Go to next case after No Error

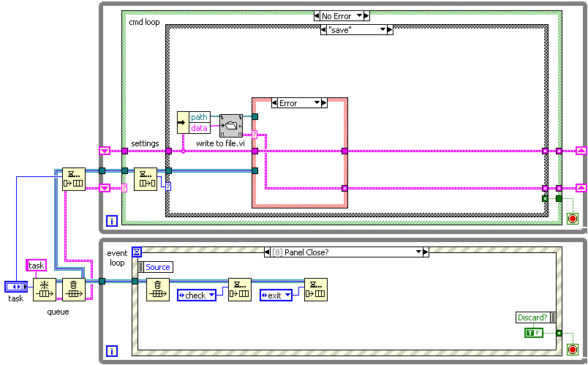click(x=366, y=15)
